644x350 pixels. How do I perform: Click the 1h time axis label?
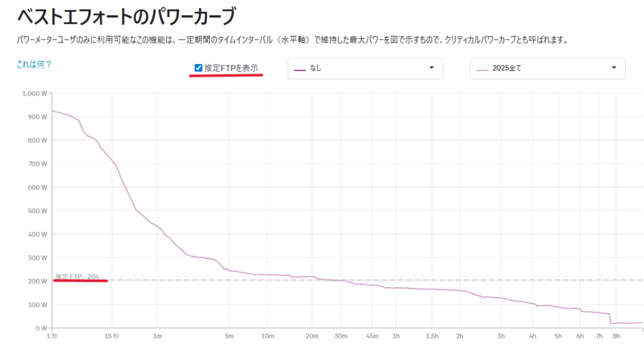(x=396, y=336)
